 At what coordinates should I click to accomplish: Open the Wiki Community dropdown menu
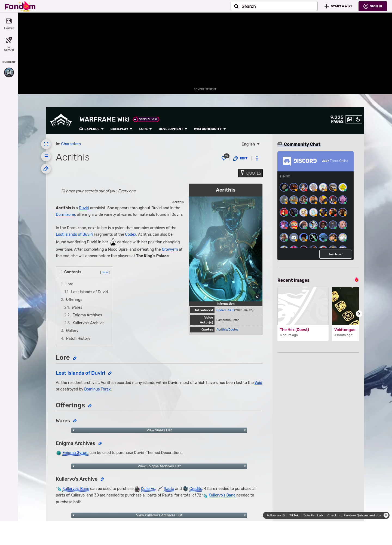tap(210, 129)
